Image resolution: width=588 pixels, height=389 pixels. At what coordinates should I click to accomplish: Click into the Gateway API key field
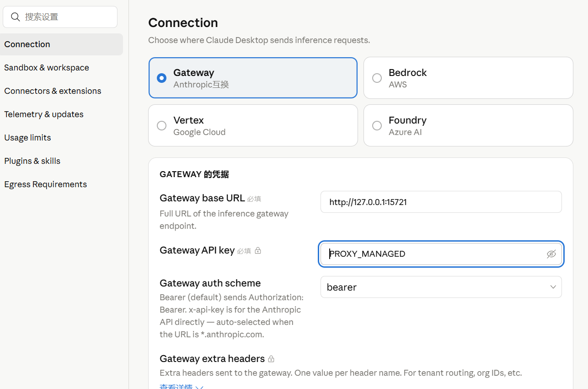click(x=441, y=254)
